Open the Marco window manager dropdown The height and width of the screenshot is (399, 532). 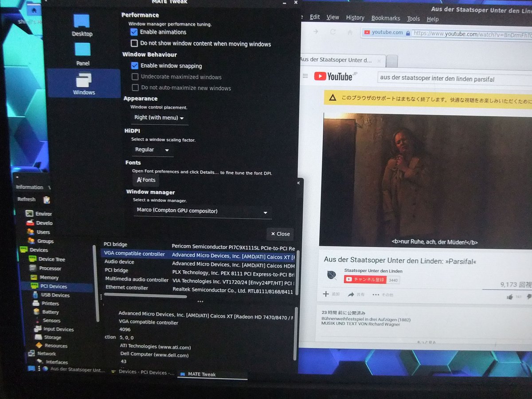[x=202, y=211]
